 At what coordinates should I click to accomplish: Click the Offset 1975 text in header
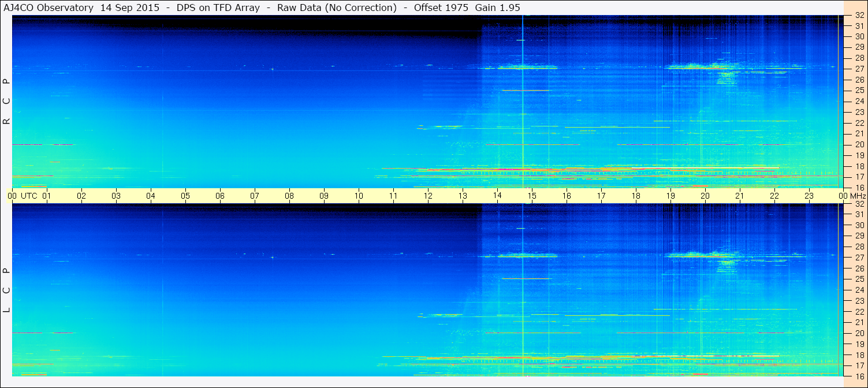[441, 8]
